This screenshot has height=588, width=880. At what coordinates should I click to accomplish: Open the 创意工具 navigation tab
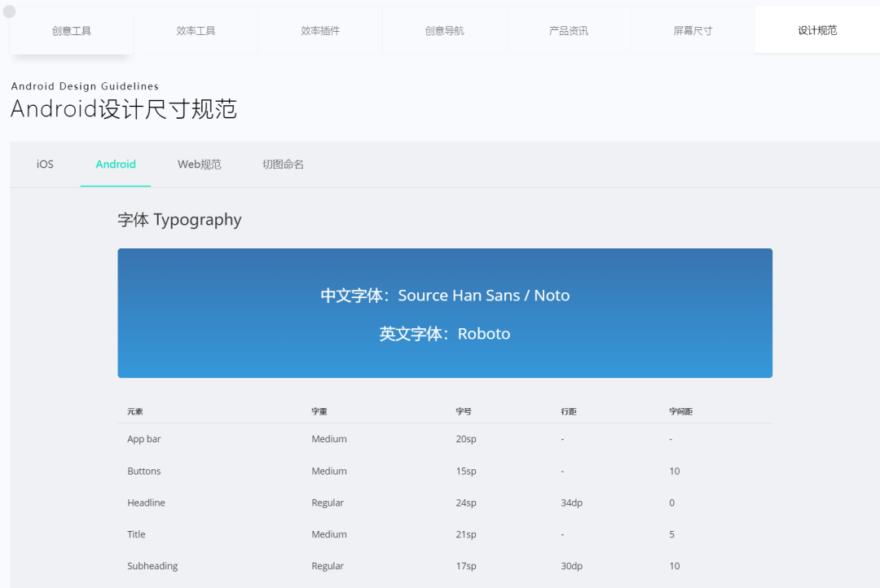click(72, 31)
